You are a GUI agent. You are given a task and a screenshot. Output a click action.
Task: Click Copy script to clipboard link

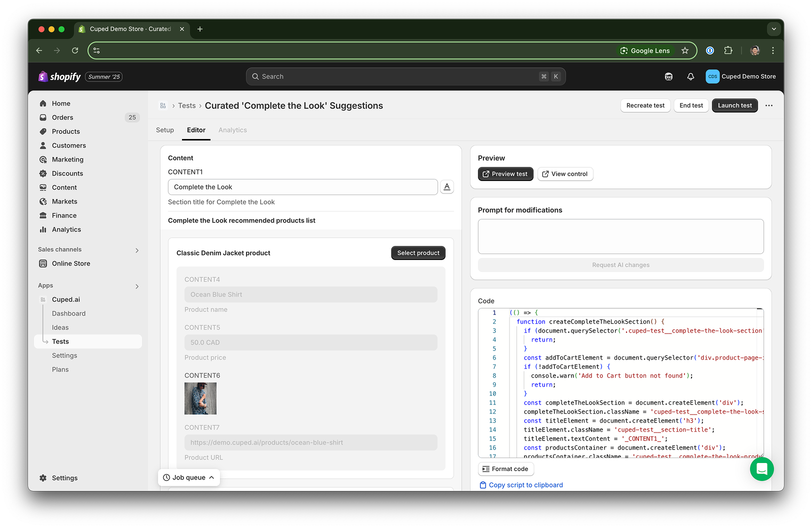tap(525, 485)
